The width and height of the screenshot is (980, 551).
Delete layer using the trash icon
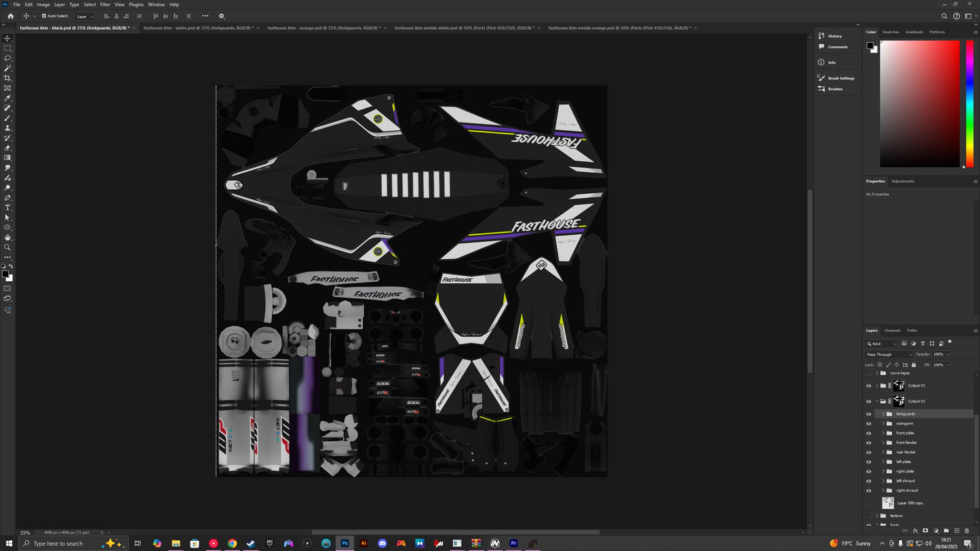[967, 531]
